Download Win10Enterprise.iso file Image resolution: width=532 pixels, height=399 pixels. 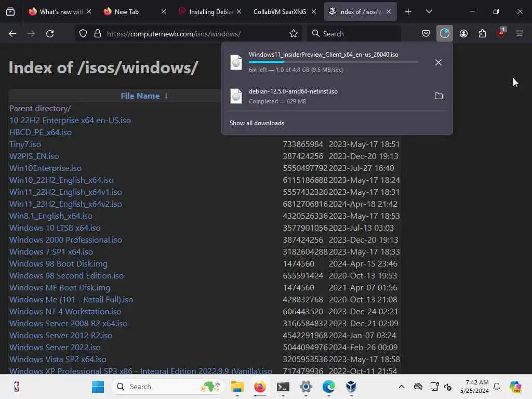46,168
